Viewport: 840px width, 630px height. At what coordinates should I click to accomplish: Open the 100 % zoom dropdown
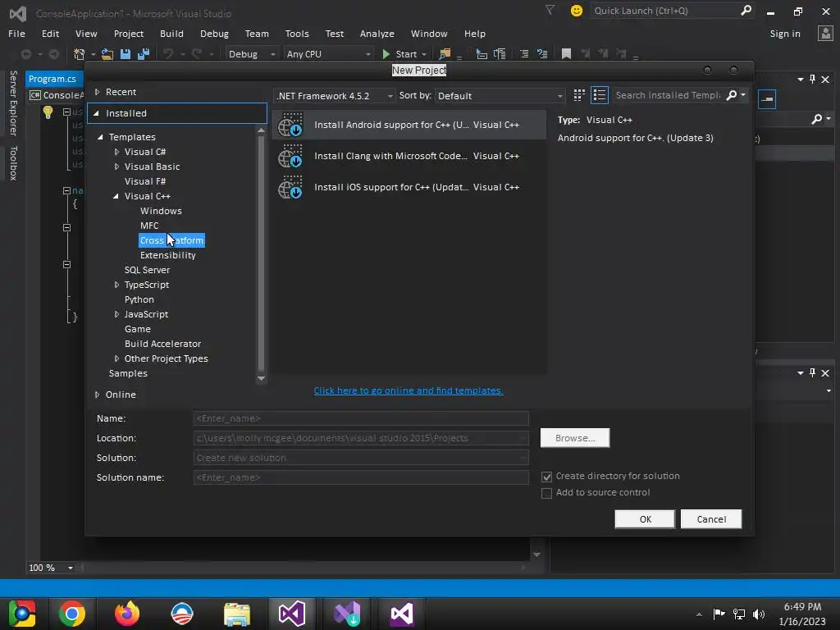(71, 568)
